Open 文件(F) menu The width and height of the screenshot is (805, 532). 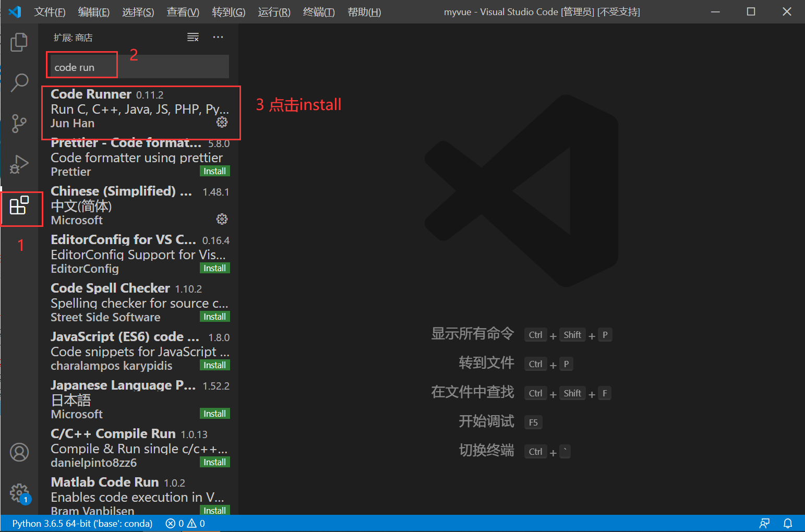pyautogui.click(x=50, y=12)
